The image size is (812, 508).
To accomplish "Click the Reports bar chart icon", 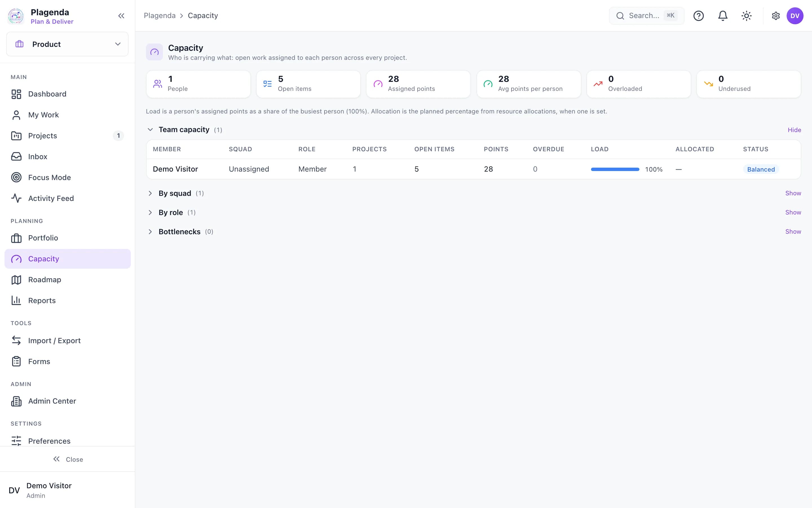I will (x=16, y=300).
